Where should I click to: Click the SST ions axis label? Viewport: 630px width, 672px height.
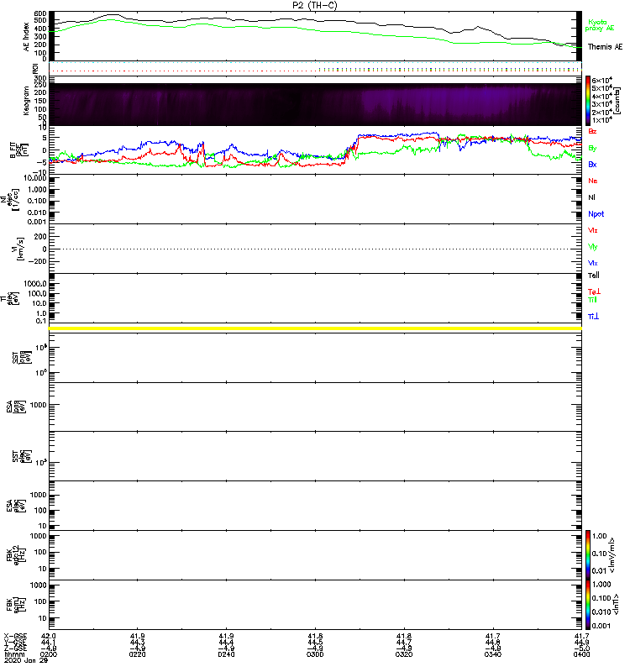pos(22,358)
